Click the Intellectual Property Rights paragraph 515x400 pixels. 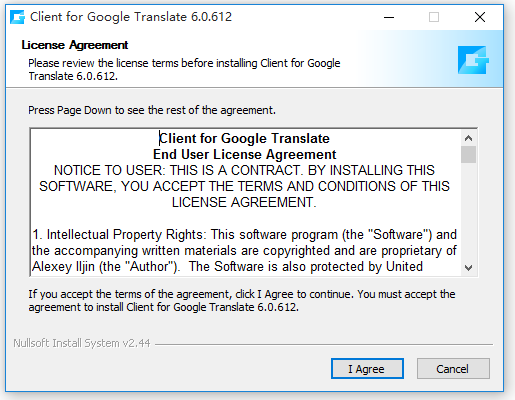tap(244, 251)
